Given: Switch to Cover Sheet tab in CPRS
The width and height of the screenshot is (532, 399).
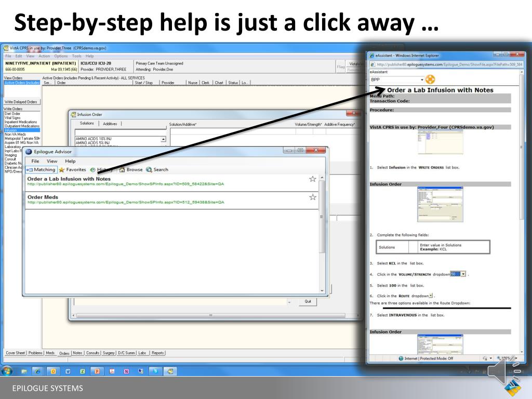Looking at the screenshot, I should tap(15, 353).
